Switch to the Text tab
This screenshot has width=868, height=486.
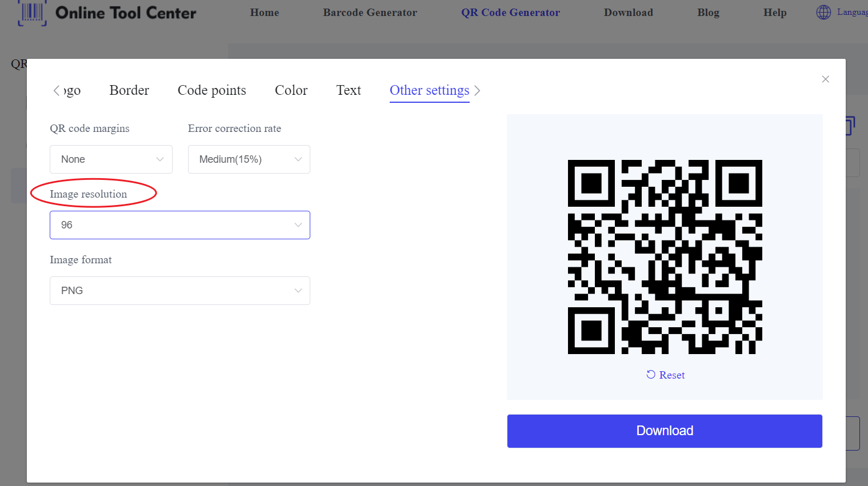tap(349, 90)
